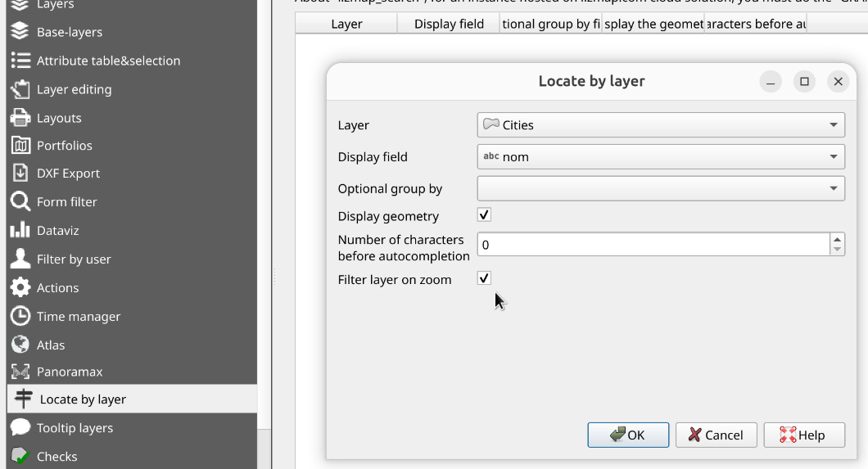Minimize the Locate by layer dialog

771,82
